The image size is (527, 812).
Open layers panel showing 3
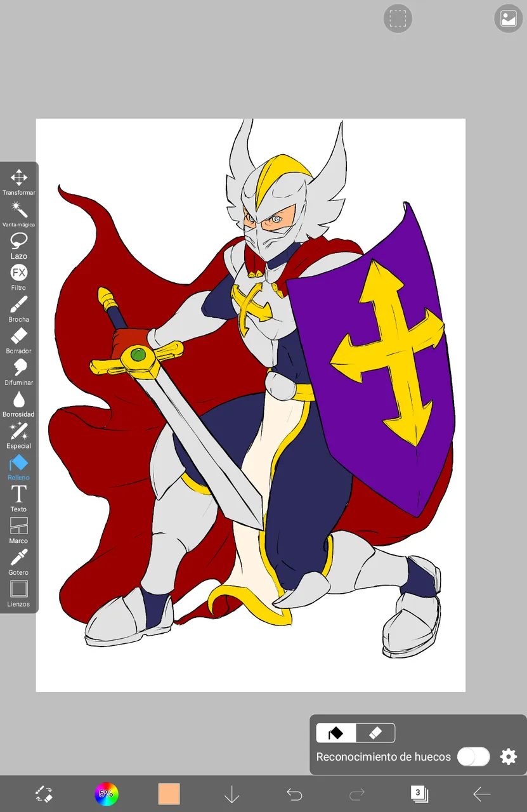click(419, 794)
